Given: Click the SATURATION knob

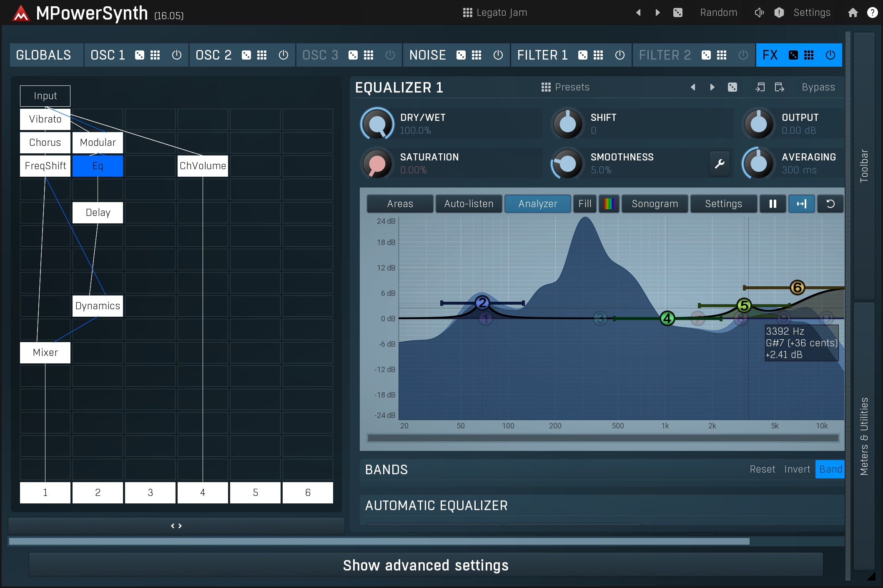Looking at the screenshot, I should coord(377,163).
